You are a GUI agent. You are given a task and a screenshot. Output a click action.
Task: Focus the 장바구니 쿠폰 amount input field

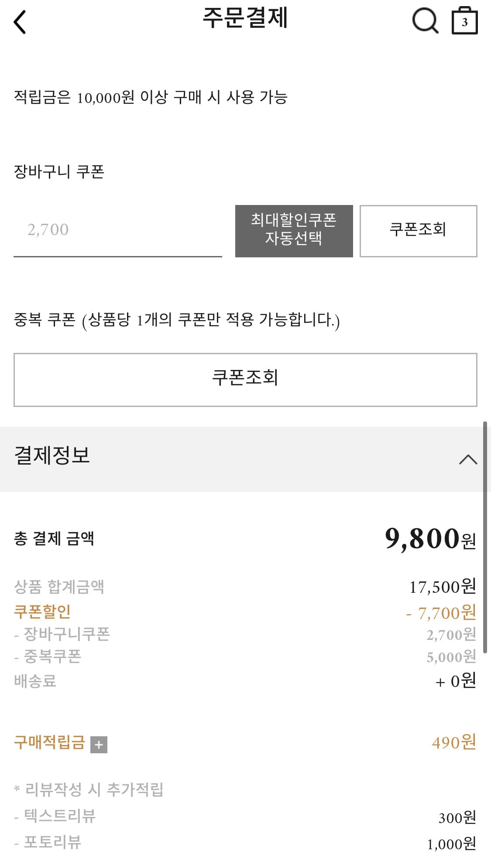coord(117,230)
